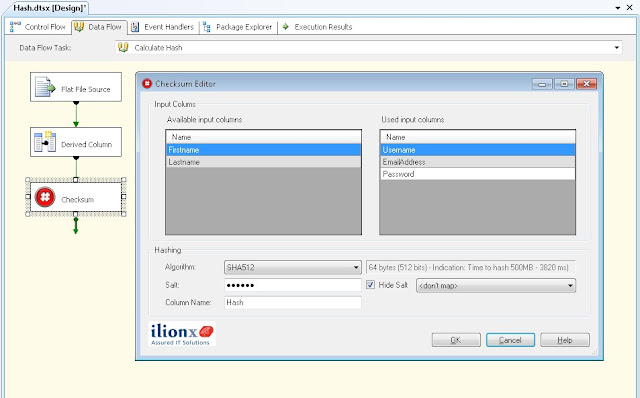Maximize the Checksum Editor dialog
Viewport: 640px width, 398px height.
(x=564, y=84)
